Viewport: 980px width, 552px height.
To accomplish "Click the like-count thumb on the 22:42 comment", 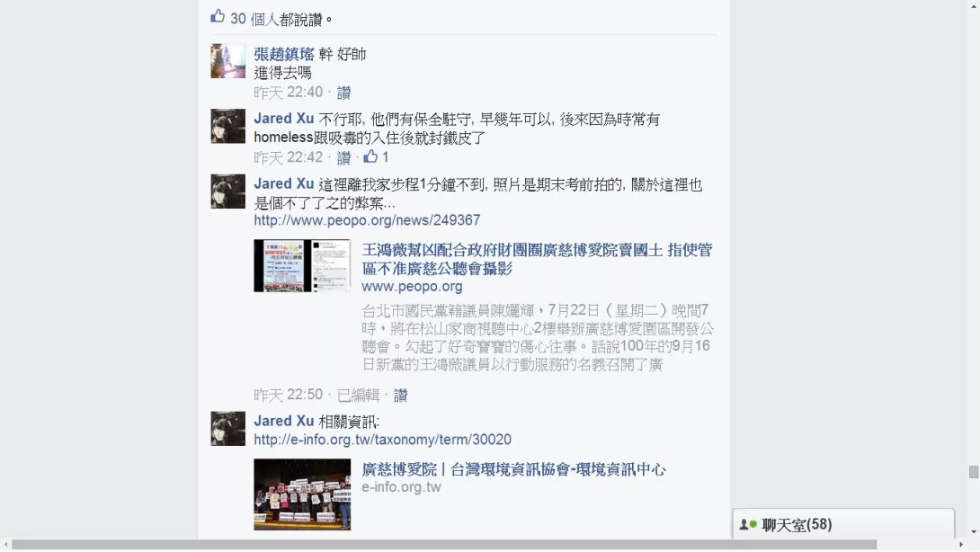I will (370, 156).
